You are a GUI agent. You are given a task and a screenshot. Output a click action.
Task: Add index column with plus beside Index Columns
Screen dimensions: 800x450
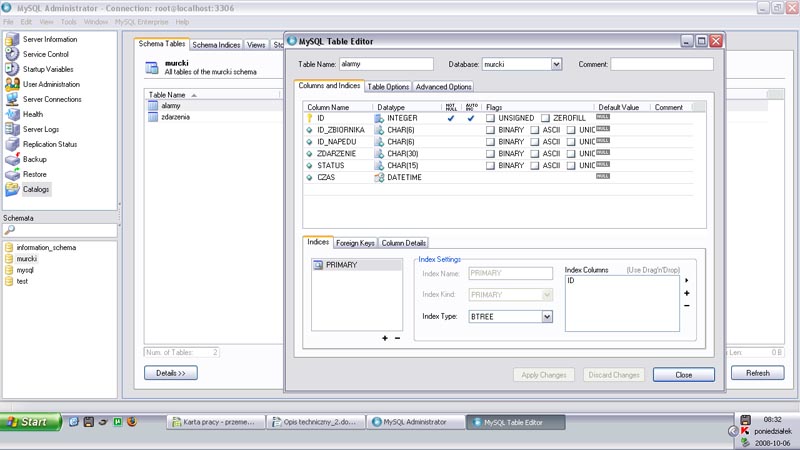pyautogui.click(x=687, y=293)
